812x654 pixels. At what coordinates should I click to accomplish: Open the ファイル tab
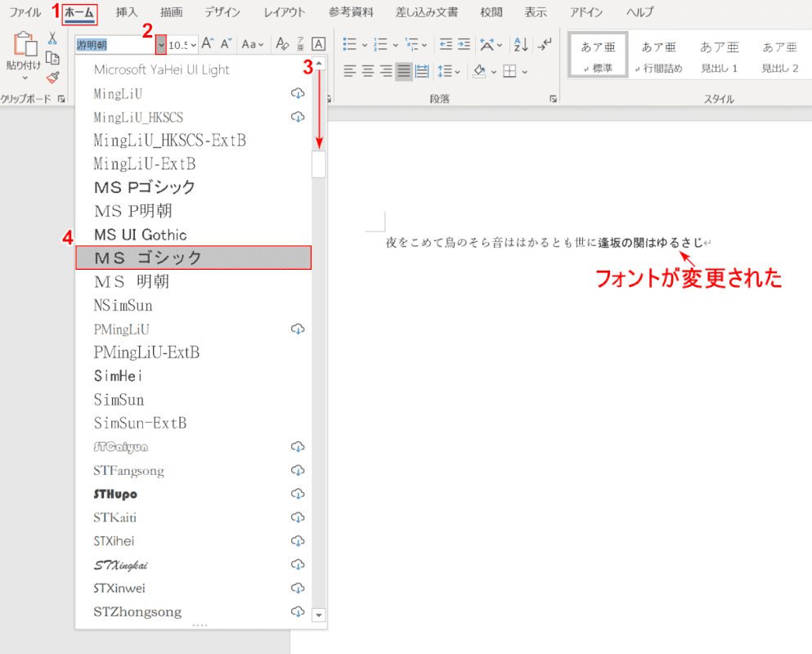tap(25, 12)
